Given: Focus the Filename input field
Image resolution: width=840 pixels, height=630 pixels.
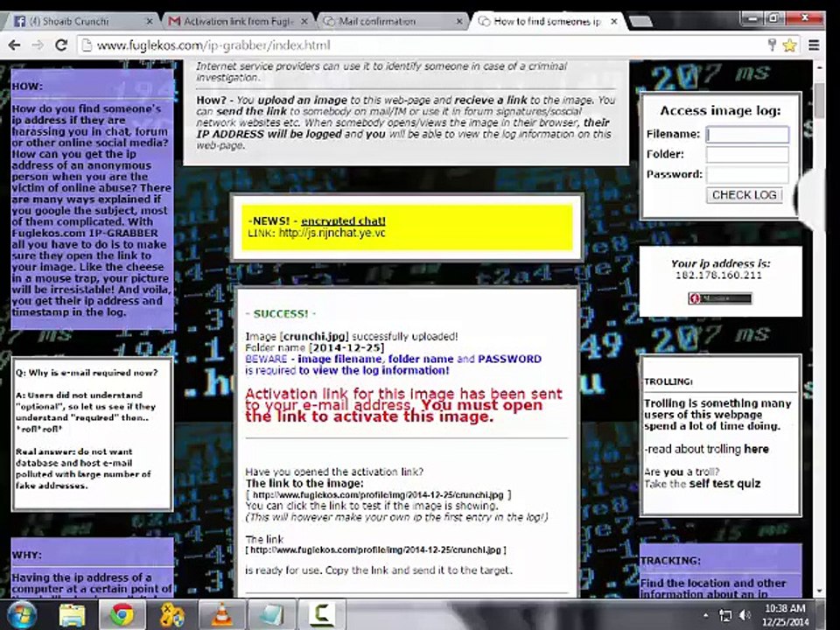Looking at the screenshot, I should [x=747, y=134].
